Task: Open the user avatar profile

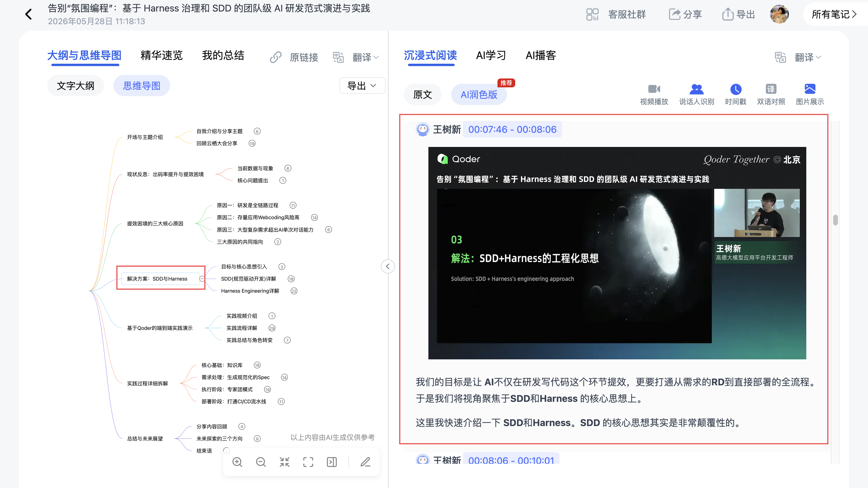Action: [779, 14]
